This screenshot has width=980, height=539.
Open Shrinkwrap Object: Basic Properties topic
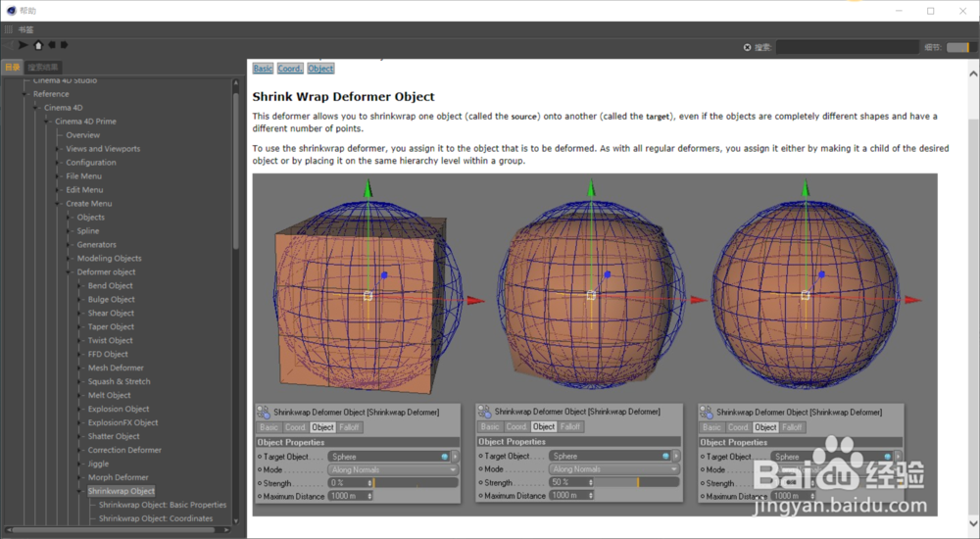click(x=163, y=505)
